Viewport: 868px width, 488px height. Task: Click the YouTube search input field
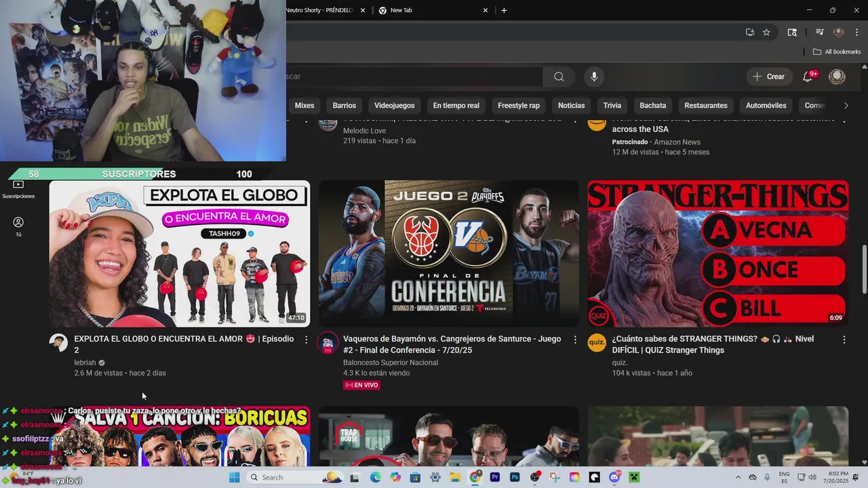tap(414, 77)
